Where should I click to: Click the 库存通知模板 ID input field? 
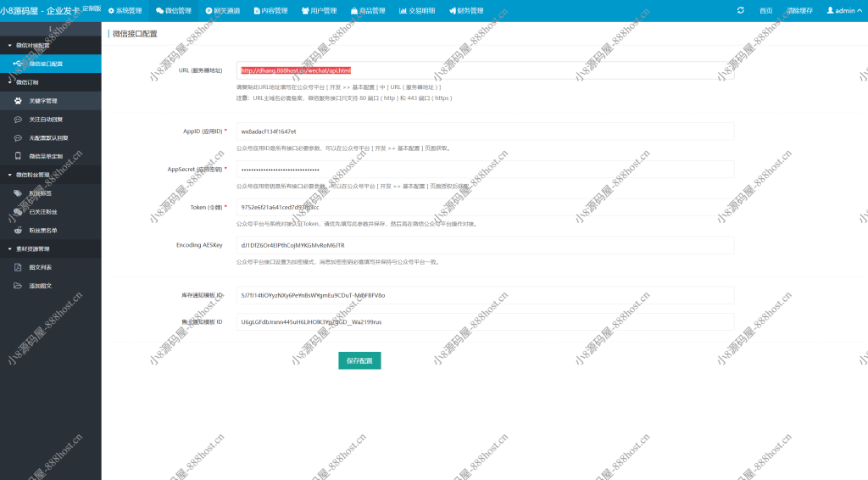point(485,295)
